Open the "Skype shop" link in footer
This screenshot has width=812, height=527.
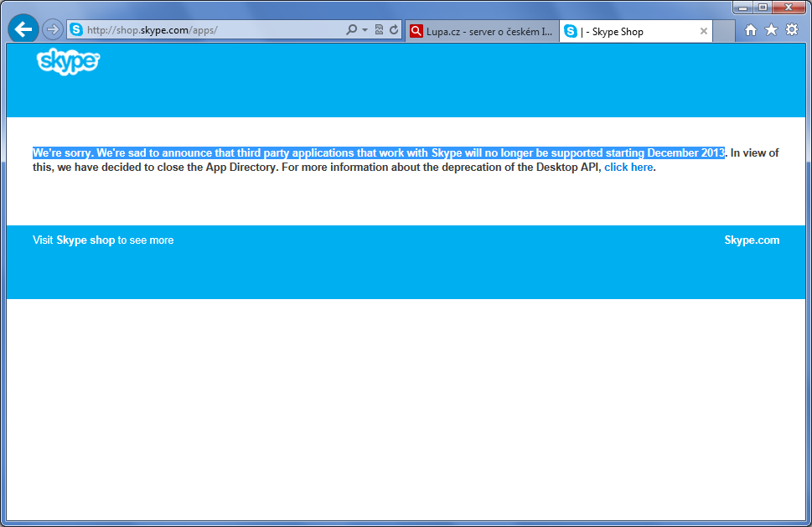click(85, 240)
